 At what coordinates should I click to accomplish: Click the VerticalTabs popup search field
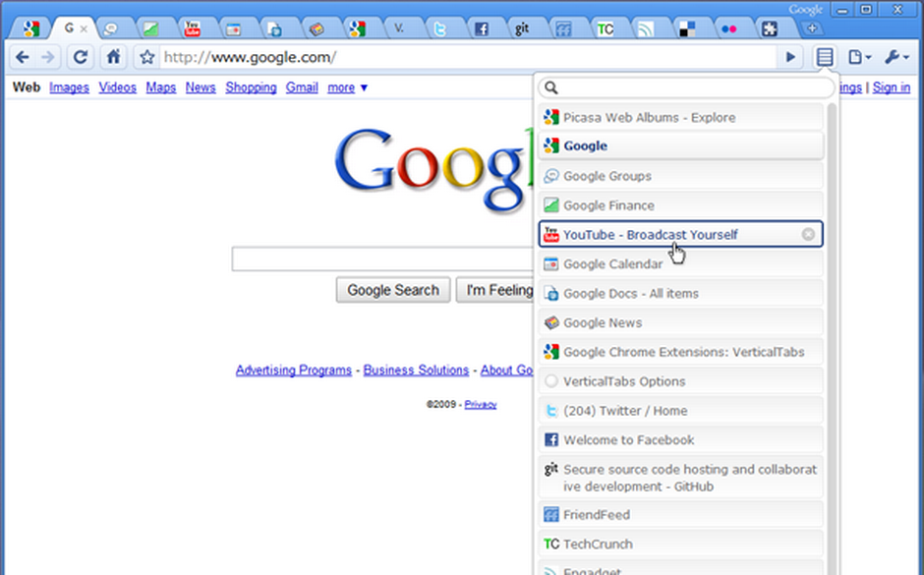[686, 87]
